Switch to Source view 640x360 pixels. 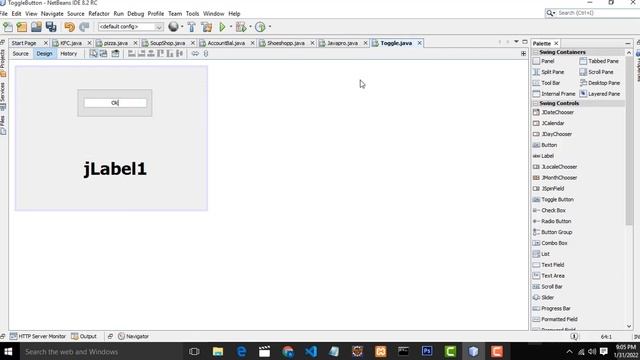20,53
